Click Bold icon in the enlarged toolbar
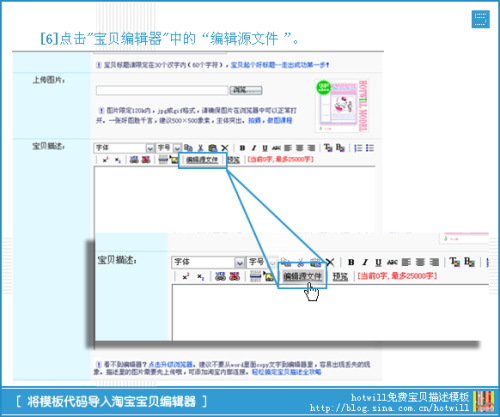This screenshot has height=417, width=500. coord(351,262)
